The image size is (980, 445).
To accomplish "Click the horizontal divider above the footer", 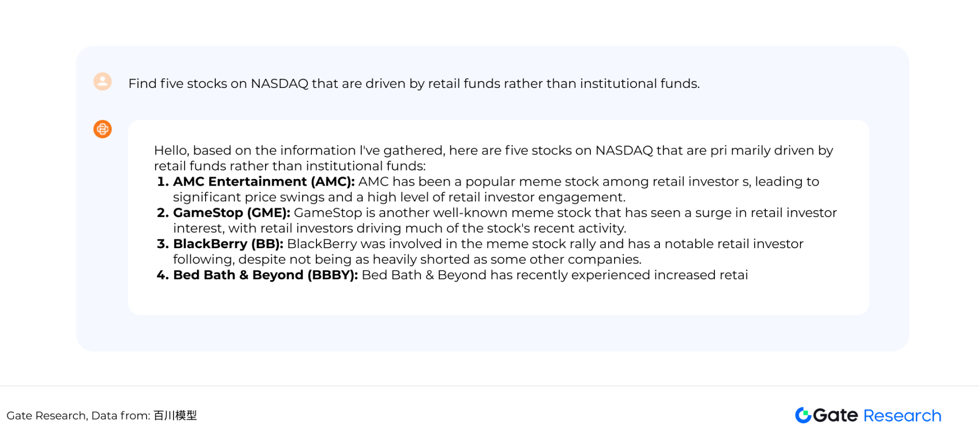I will click(x=490, y=386).
